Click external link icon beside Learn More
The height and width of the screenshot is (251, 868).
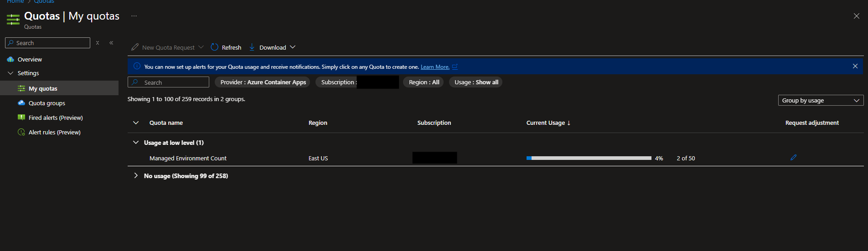coord(455,67)
